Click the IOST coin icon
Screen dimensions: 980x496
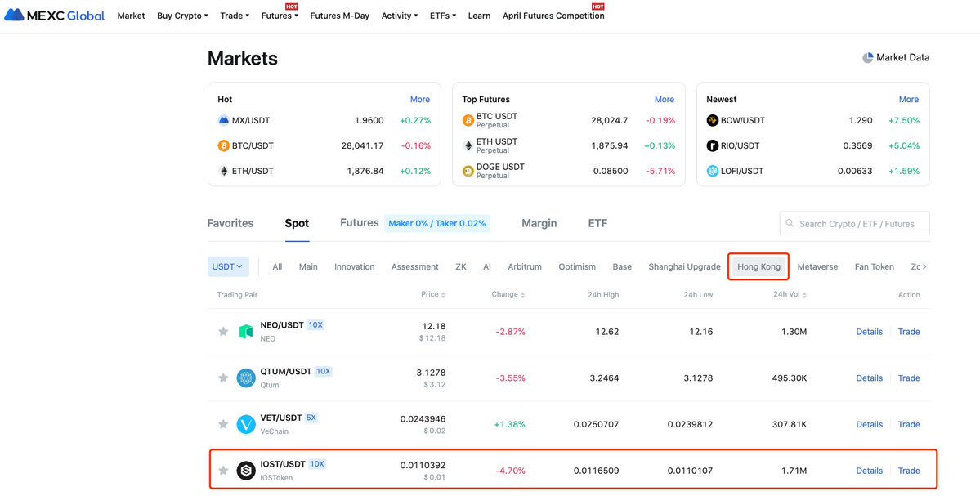click(246, 471)
